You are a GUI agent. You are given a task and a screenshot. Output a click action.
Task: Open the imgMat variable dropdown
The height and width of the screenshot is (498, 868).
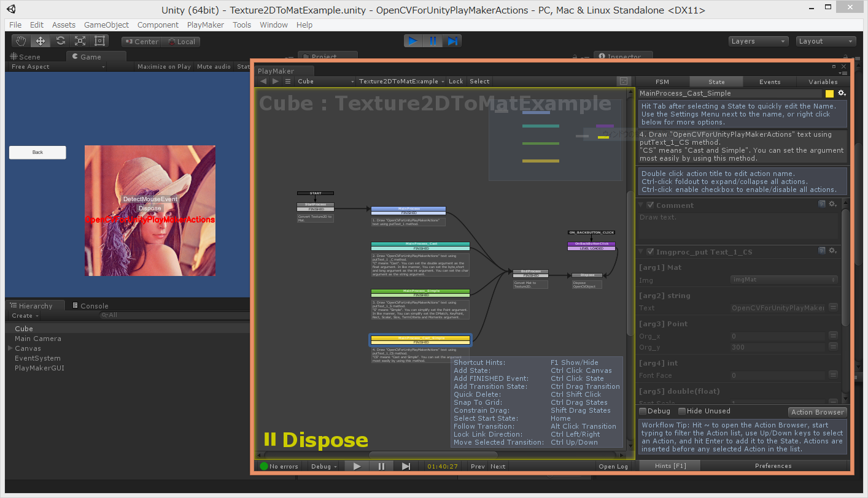tap(784, 279)
